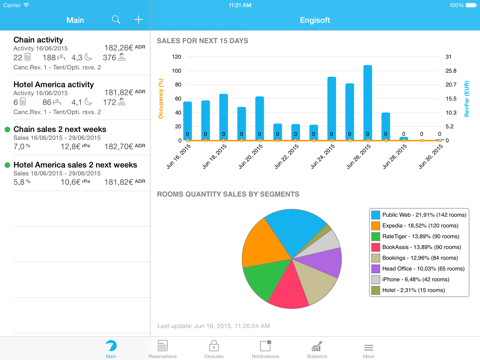Click the Bookings tan legend swatch
The image size is (480, 360).
[x=376, y=258]
